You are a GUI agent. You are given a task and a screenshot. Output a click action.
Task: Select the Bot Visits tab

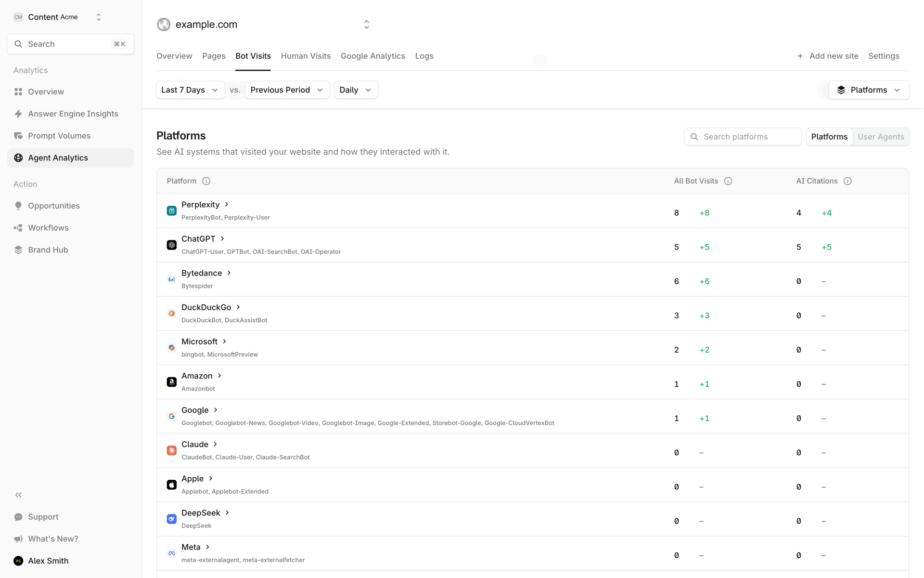[253, 56]
